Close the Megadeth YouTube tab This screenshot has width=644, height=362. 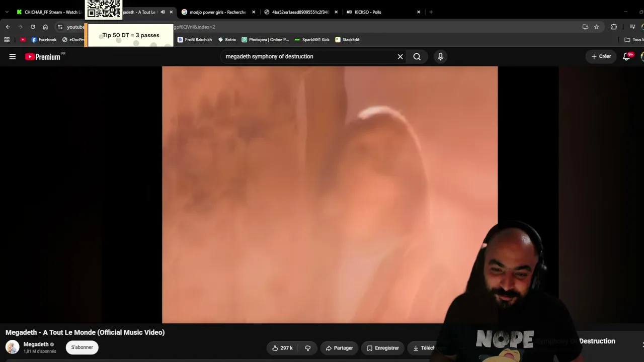[171, 12]
